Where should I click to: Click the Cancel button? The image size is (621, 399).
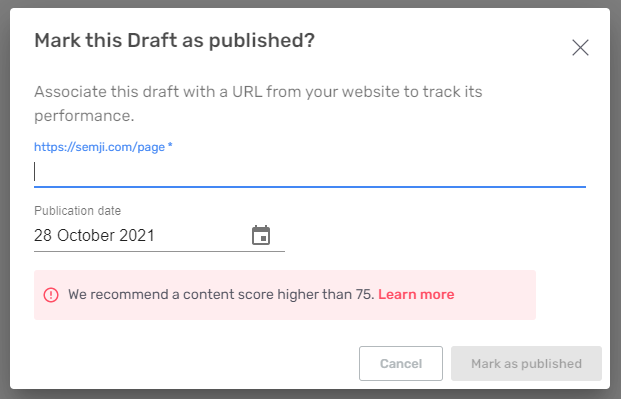coord(401,363)
